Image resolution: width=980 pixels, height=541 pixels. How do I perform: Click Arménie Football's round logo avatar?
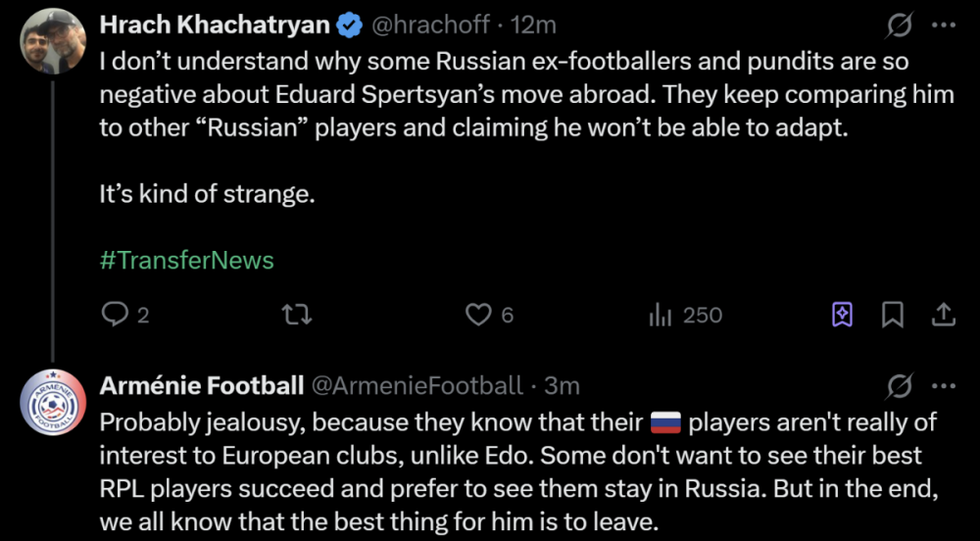[52, 402]
